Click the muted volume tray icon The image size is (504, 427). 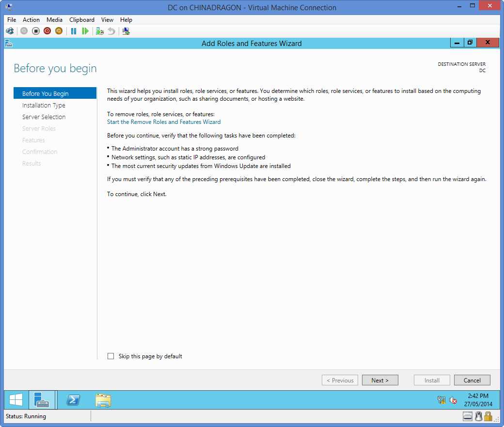[x=453, y=400]
